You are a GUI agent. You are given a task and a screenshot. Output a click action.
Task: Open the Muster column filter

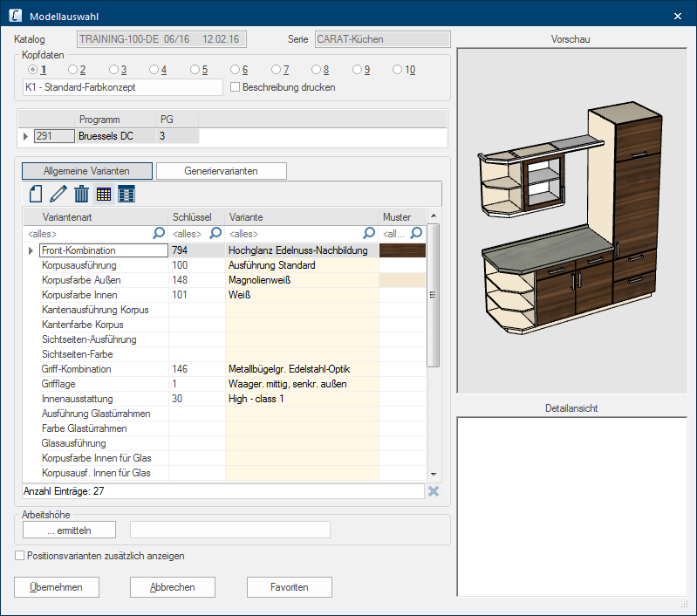[416, 233]
